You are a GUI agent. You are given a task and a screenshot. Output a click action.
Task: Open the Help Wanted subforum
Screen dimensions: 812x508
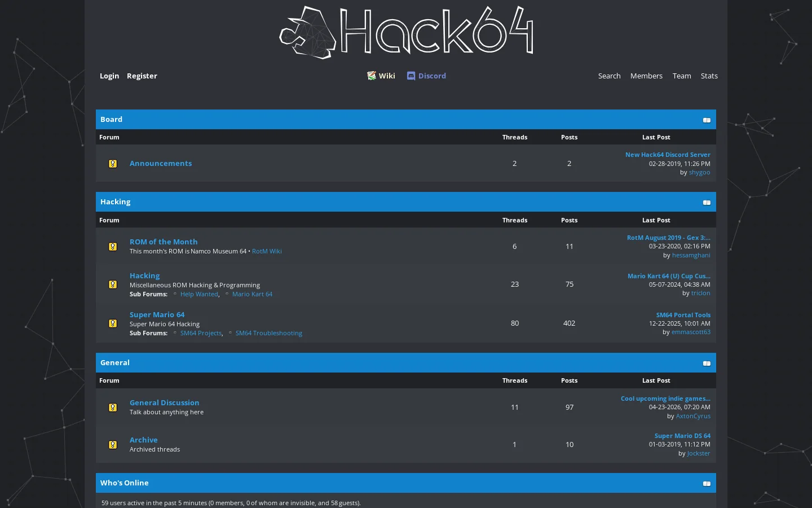coord(199,294)
